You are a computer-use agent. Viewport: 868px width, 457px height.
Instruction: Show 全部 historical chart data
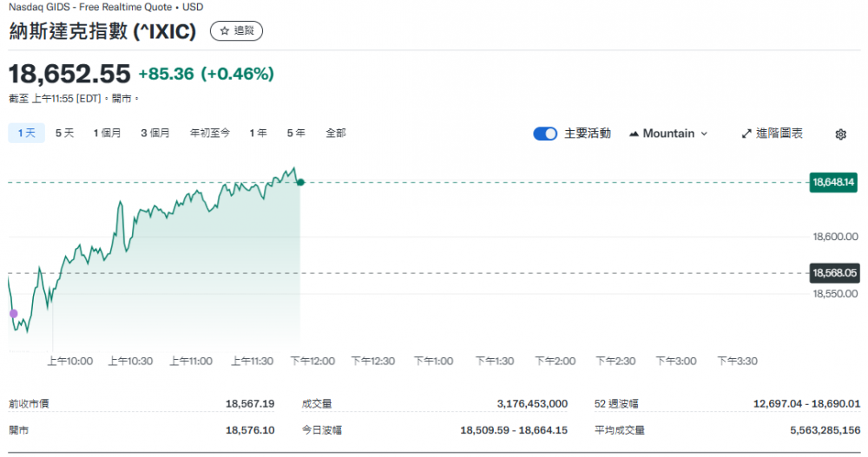(x=336, y=133)
